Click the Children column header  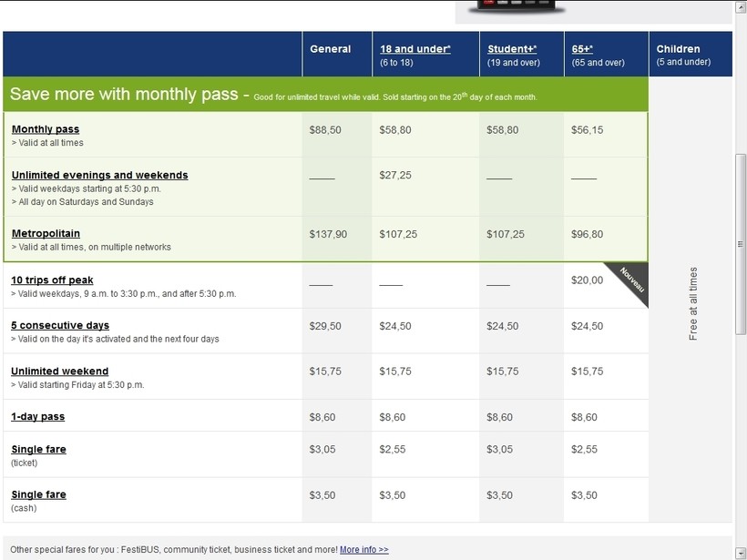(x=678, y=49)
